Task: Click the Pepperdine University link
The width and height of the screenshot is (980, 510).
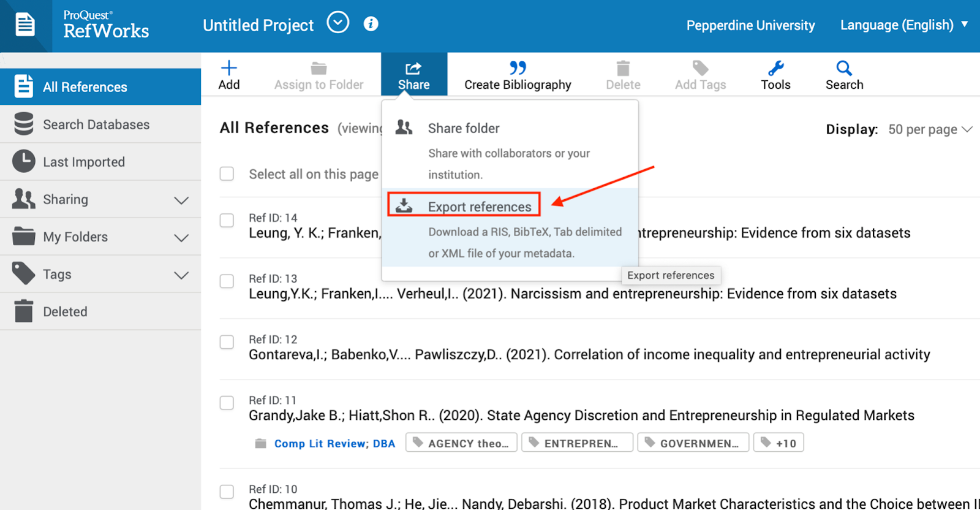Action: 750,25
